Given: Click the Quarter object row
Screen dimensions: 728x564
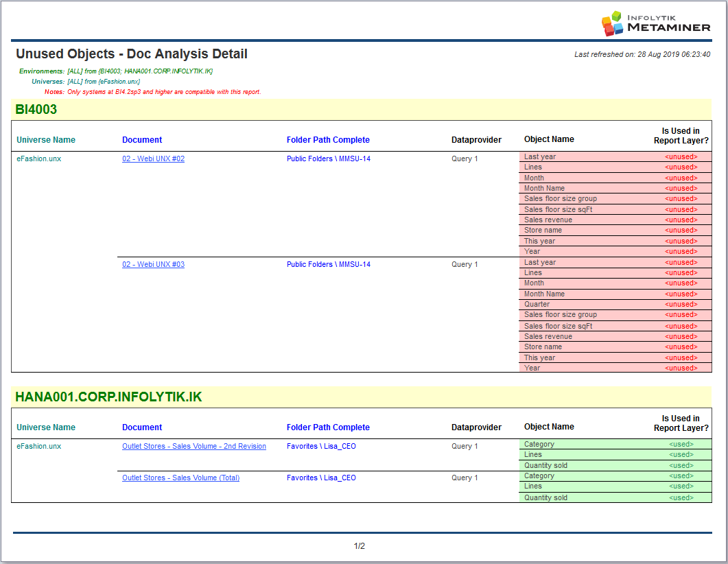Looking at the screenshot, I should tap(615, 305).
